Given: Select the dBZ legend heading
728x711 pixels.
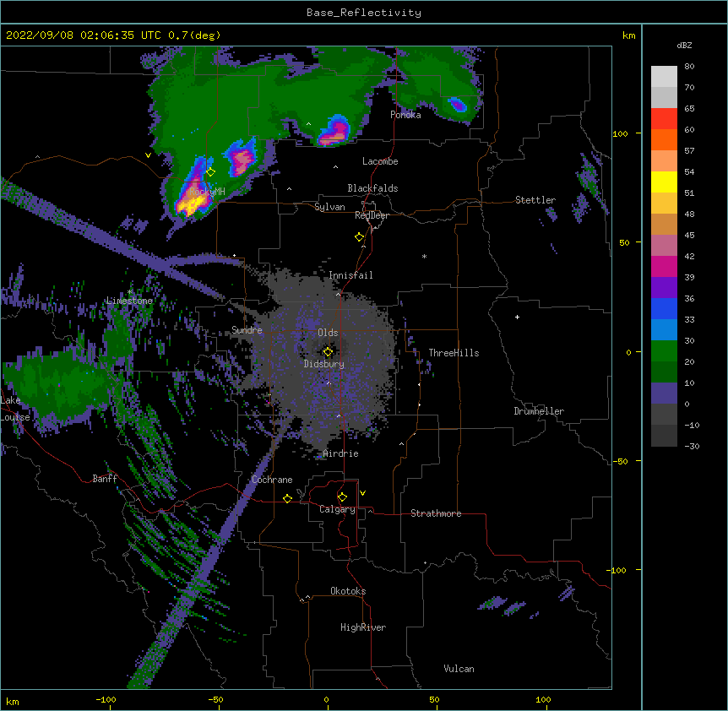Looking at the screenshot, I should tap(684, 45).
